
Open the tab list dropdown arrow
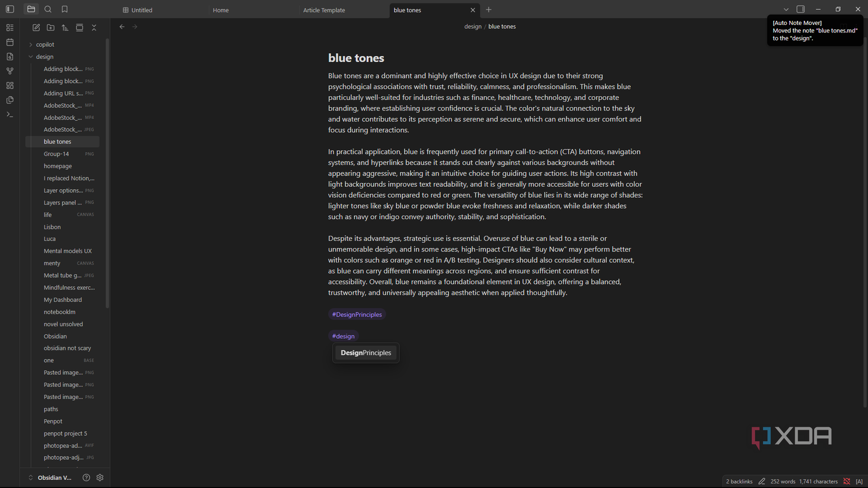[x=786, y=10]
